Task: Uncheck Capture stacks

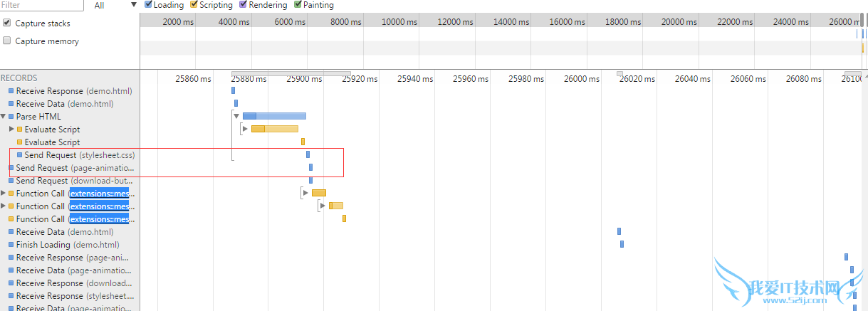Action: tap(7, 23)
